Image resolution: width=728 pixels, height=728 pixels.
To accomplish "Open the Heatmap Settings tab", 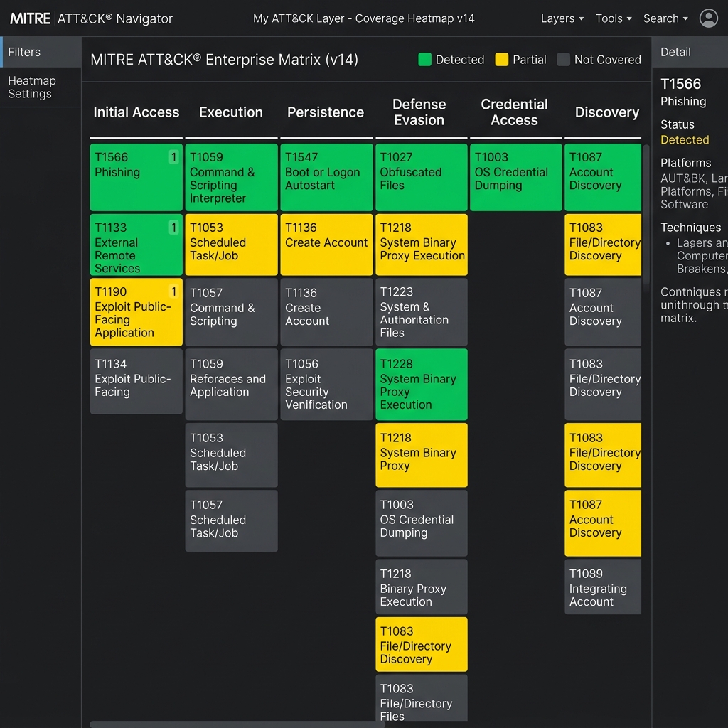I will coord(41,87).
